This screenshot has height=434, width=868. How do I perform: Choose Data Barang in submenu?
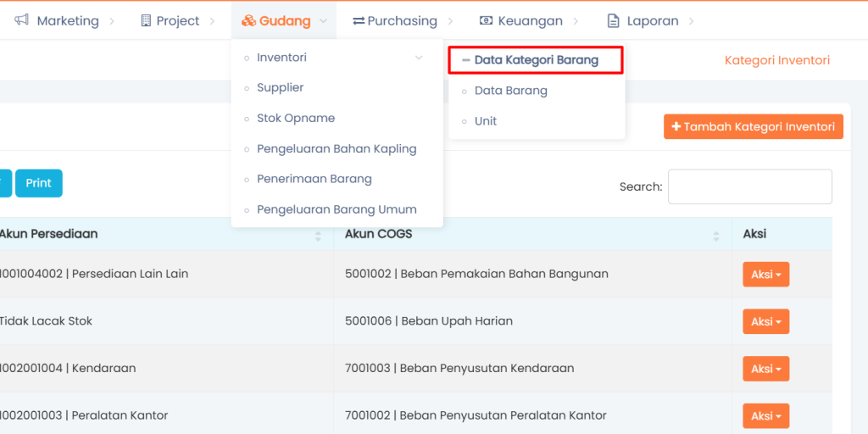(510, 91)
